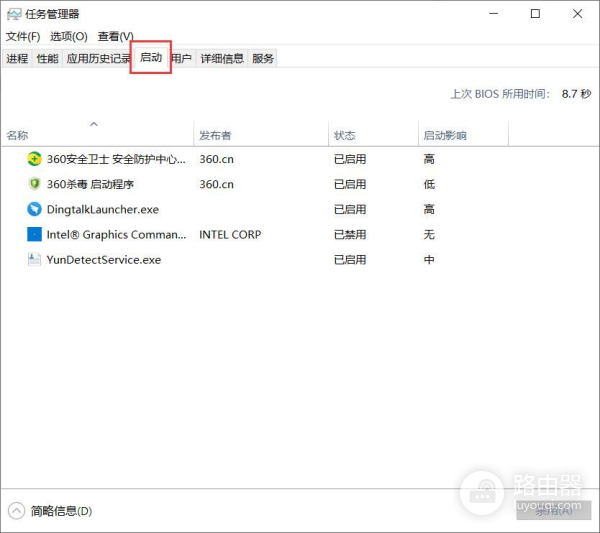The image size is (600, 533).
Task: Click the 上次 BIOS 所用时间 label
Action: 500,94
